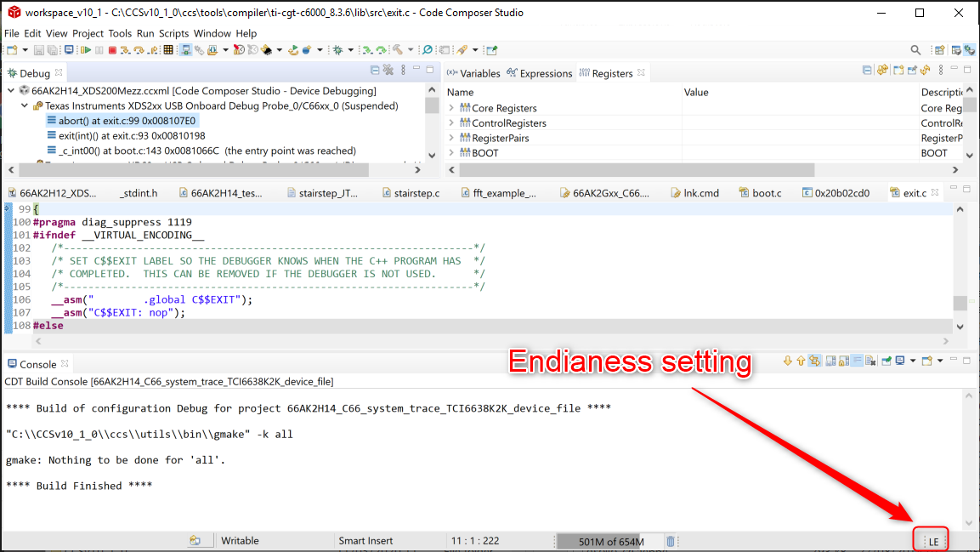Expand BOOT register group
980x552 pixels.
[x=451, y=153]
